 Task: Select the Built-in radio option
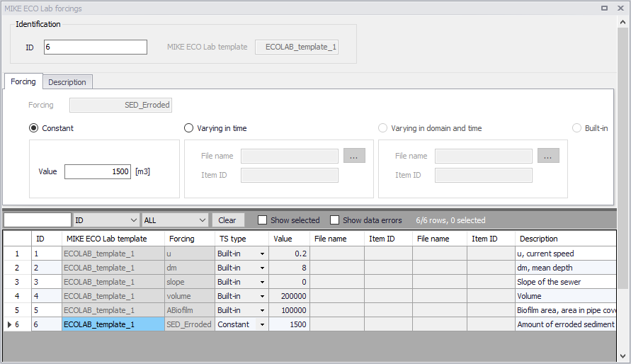(x=576, y=128)
